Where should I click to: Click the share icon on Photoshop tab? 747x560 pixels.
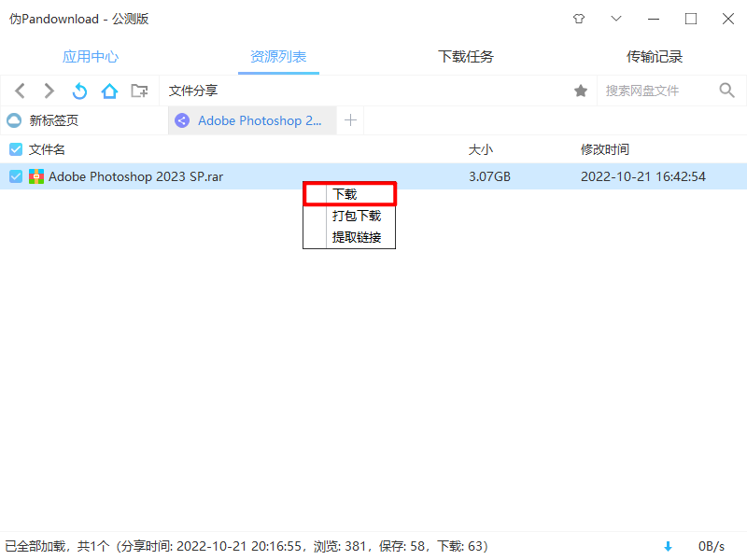pyautogui.click(x=182, y=120)
